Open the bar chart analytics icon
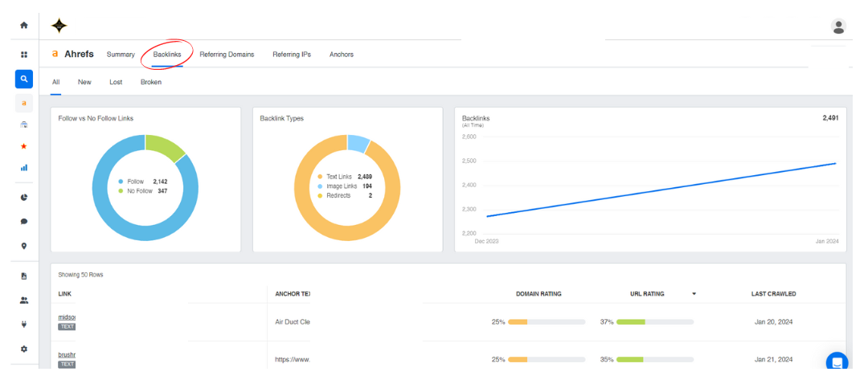This screenshot has width=868, height=384. 24,168
